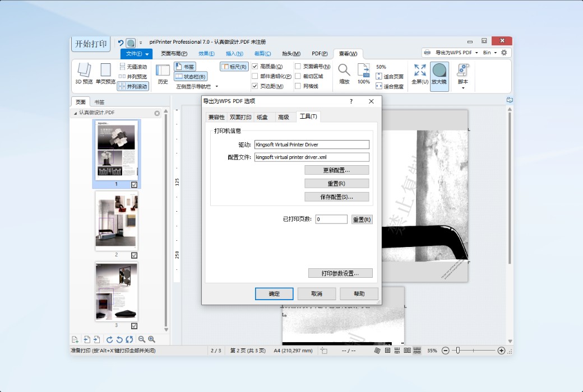Open the 文件(F) file menu
583x392 pixels.
136,54
